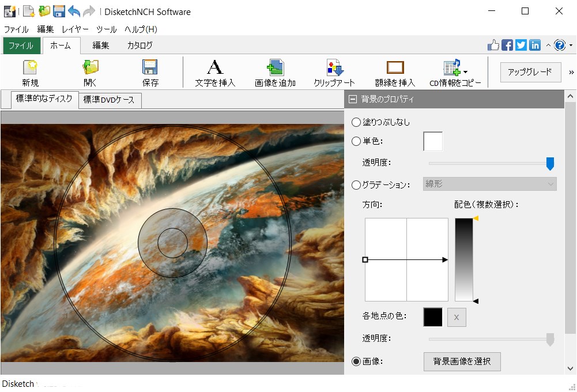Collapse the ribbon with the caret arrow
Image resolution: width=577 pixels, height=392 pixels.
[548, 46]
